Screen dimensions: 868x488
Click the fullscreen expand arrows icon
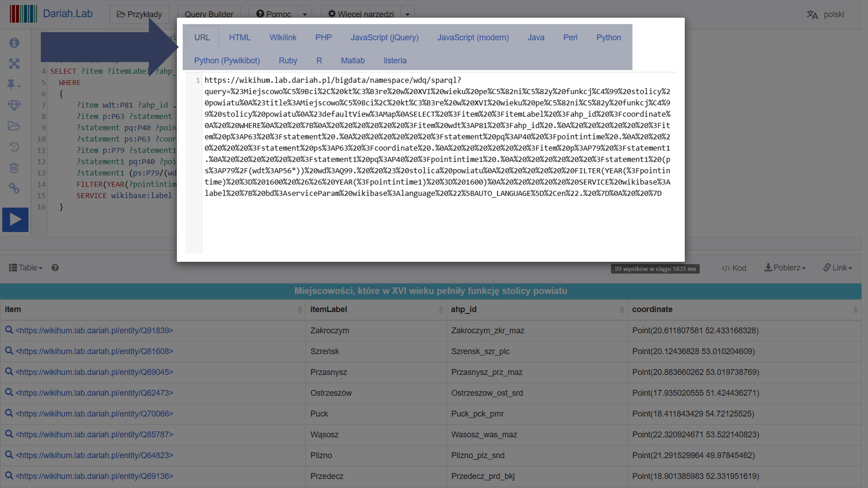pyautogui.click(x=14, y=63)
